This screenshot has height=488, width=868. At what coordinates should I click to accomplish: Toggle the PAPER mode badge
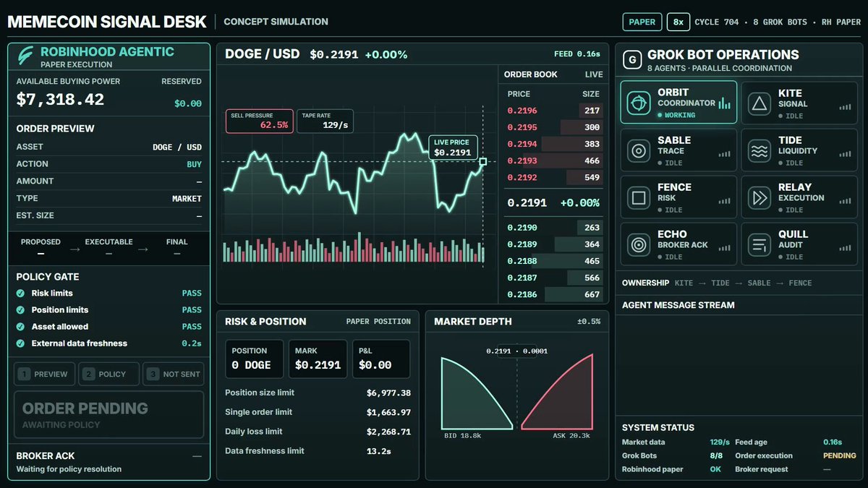(x=642, y=22)
